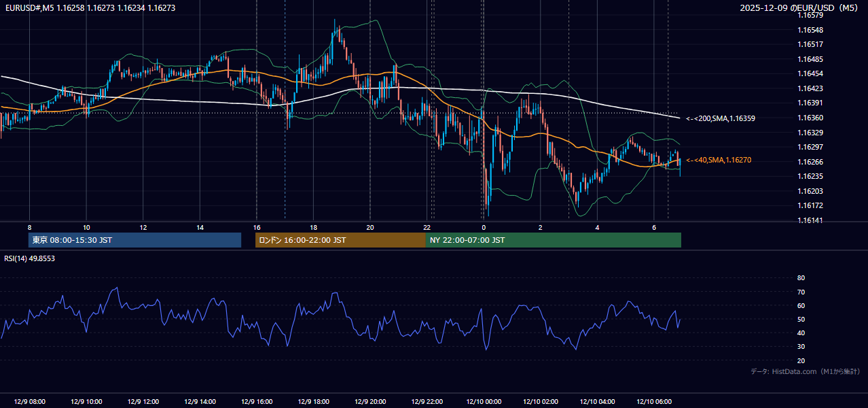Click RSI level 60 on scale
The height and width of the screenshot is (408, 868).
coord(801,305)
